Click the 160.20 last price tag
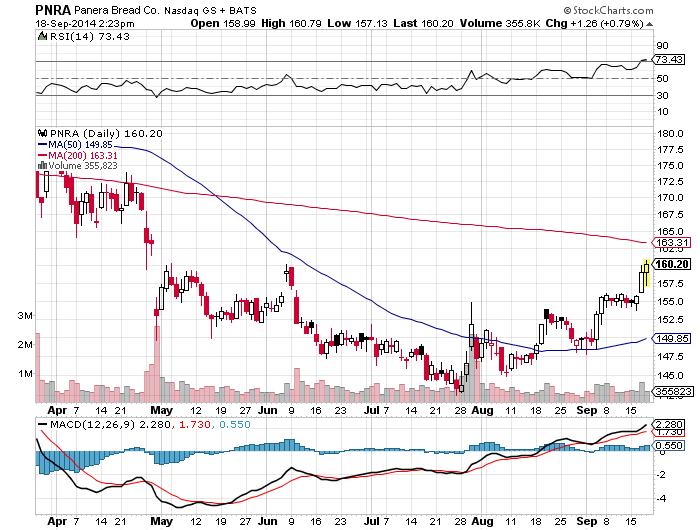The height and width of the screenshot is (530, 700). coord(672,264)
